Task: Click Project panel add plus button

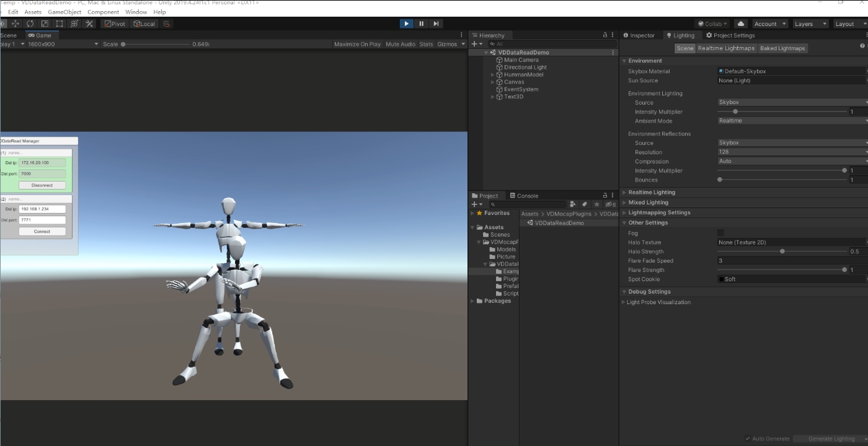Action: coord(476,204)
